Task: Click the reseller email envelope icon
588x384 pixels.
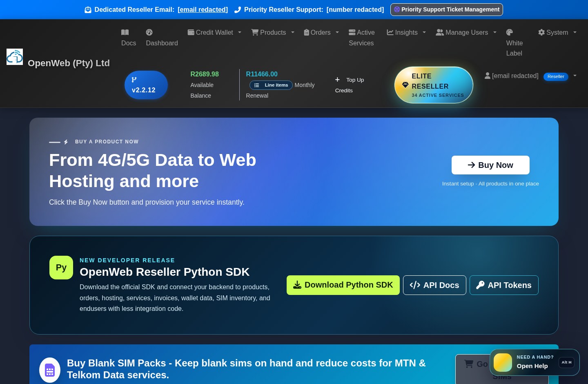Action: (x=88, y=10)
